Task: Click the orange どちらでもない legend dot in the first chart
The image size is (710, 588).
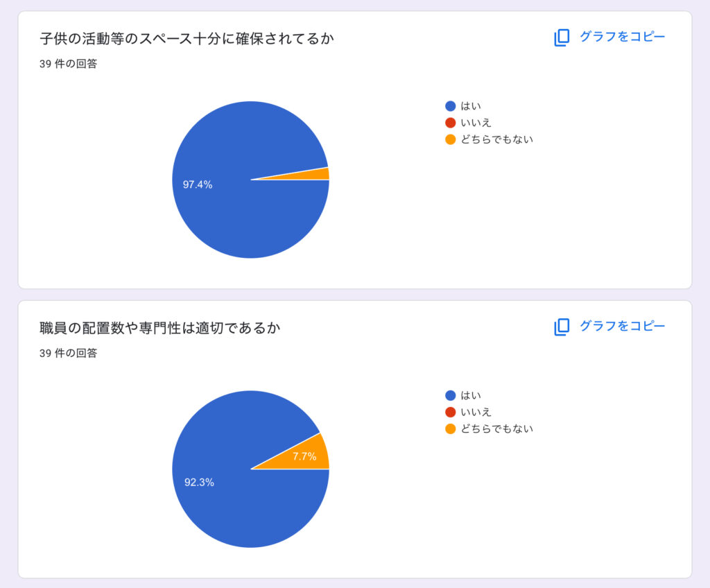Action: click(451, 139)
